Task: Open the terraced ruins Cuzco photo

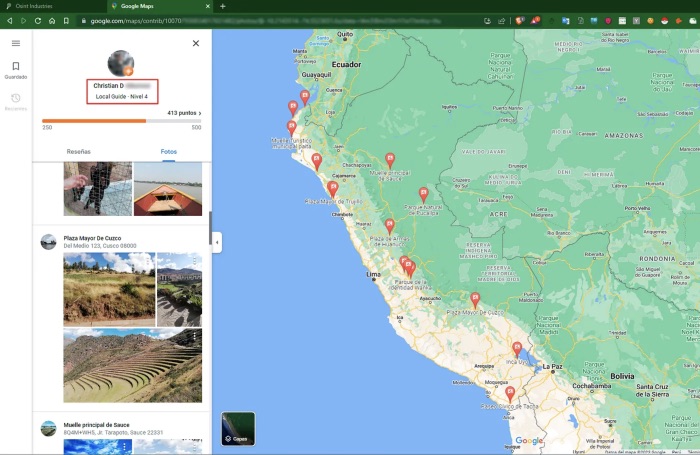Action: click(x=133, y=365)
